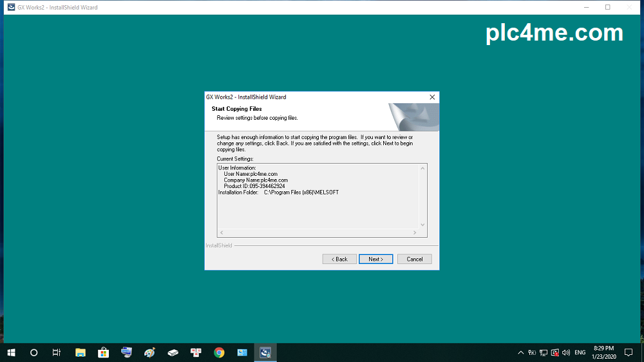
Task: Click the settings box horizontal scrollbar
Action: coord(318,233)
